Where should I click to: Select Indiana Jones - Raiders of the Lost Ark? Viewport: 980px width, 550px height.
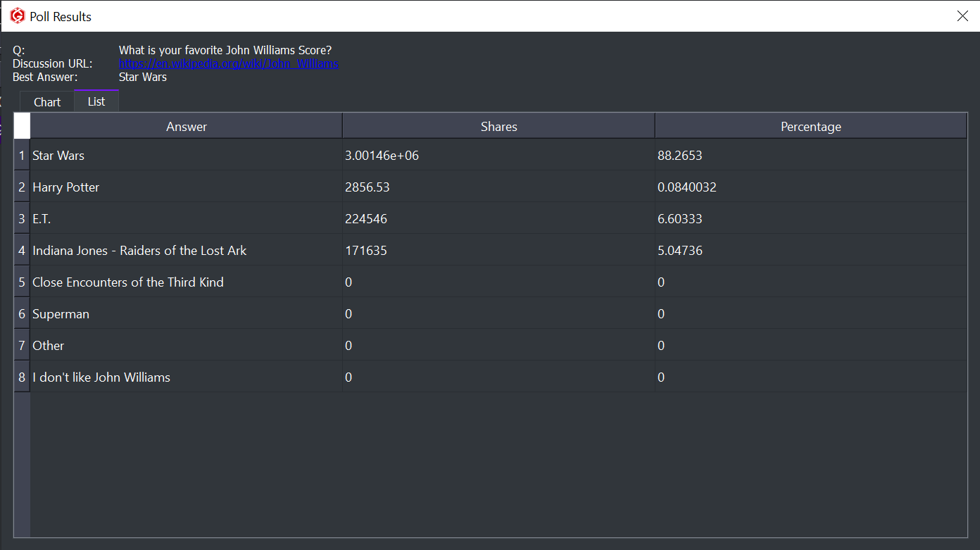coord(187,250)
